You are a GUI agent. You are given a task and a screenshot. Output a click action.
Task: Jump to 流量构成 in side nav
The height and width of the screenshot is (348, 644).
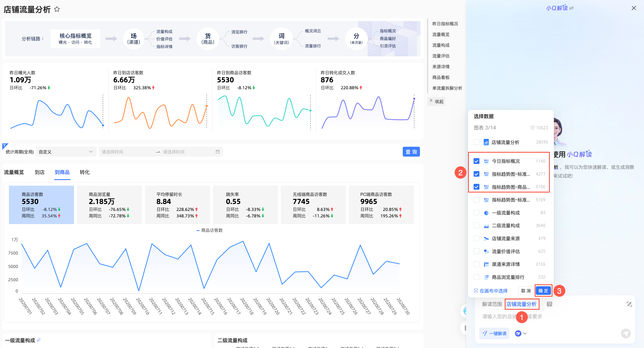pyautogui.click(x=441, y=45)
